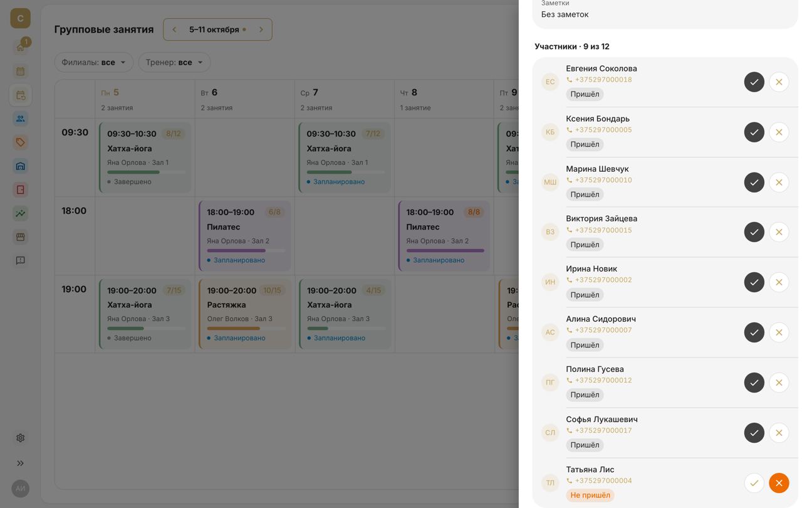Toggle attended checkmark for Виктория Зайцева
This screenshot has width=812, height=508.
754,232
